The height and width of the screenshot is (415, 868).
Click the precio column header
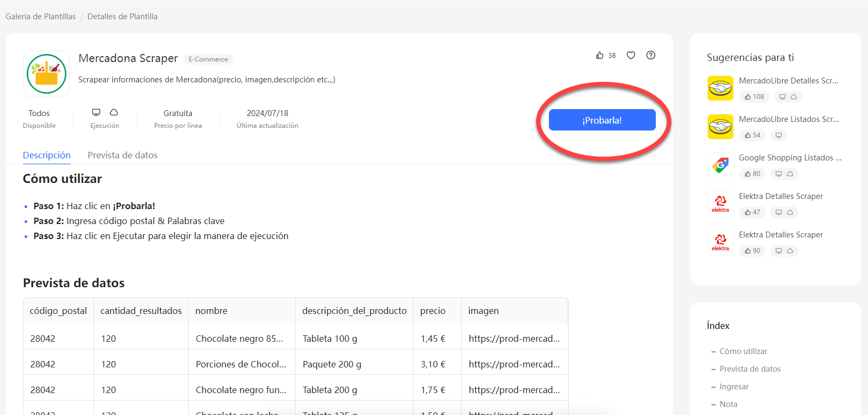coord(437,311)
